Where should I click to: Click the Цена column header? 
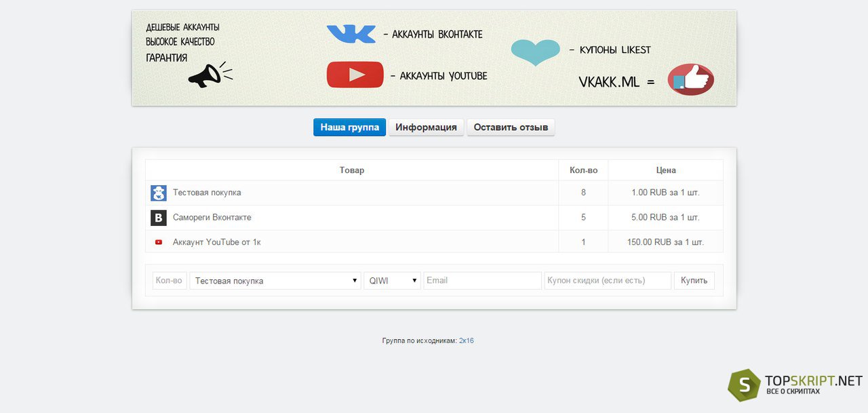point(666,170)
